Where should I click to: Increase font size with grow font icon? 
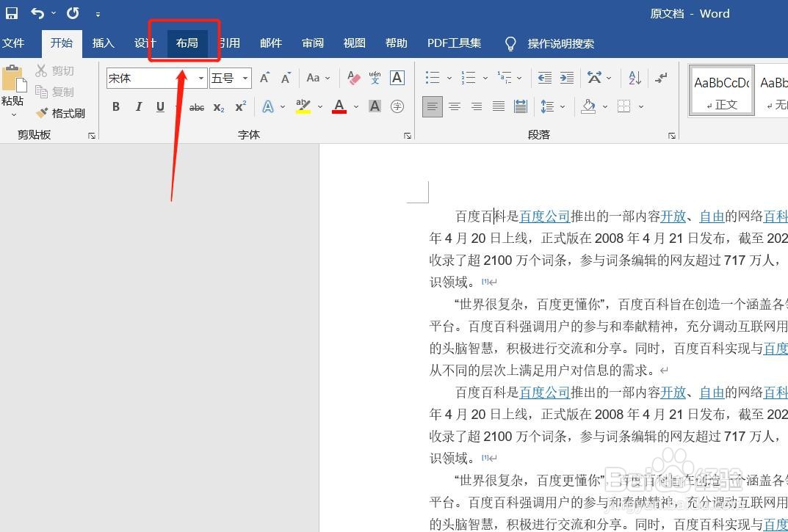(x=264, y=78)
